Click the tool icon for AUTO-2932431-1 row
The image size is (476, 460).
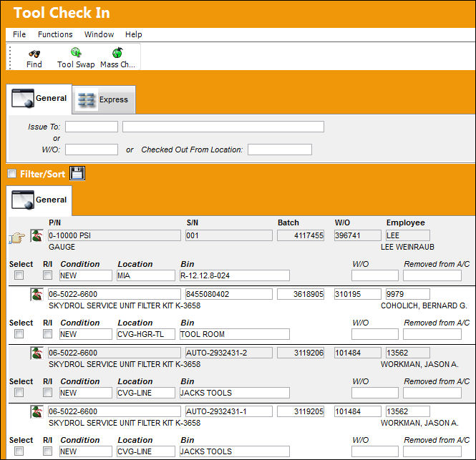[37, 412]
